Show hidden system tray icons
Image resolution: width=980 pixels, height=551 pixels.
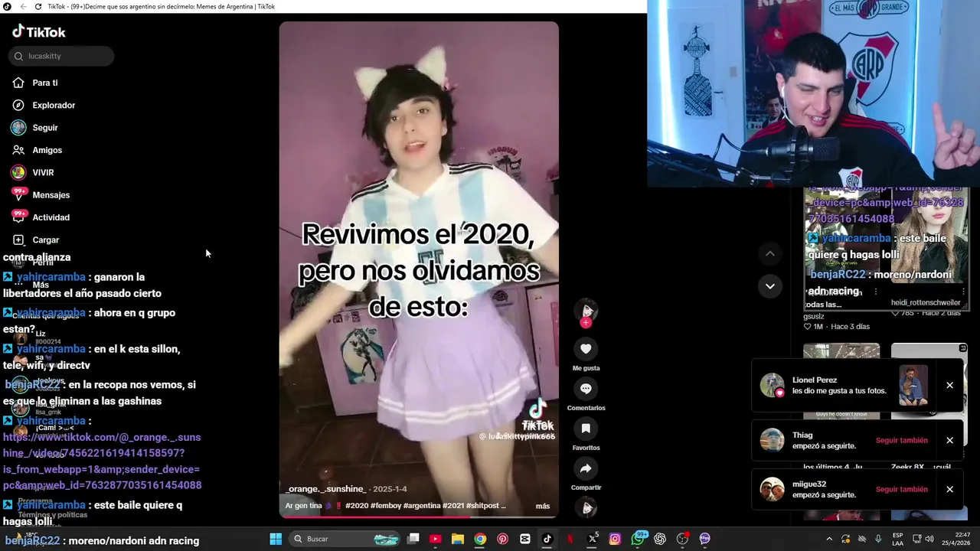829,539
